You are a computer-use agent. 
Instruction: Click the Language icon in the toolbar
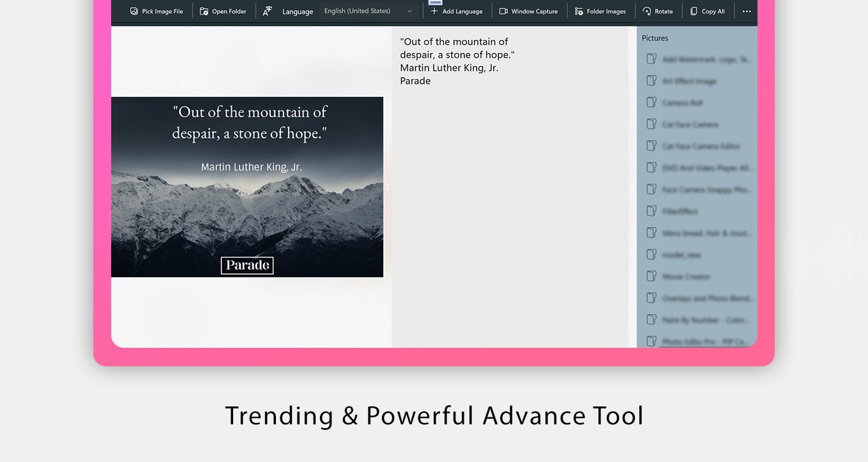(268, 11)
